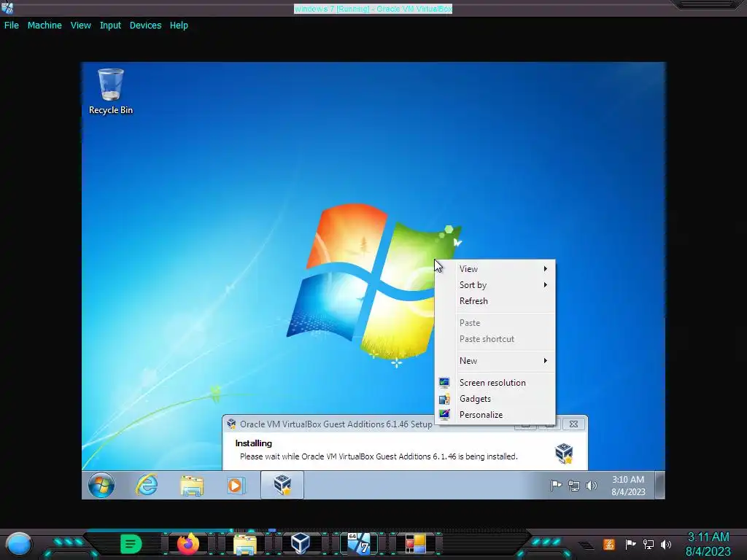The width and height of the screenshot is (747, 560).
Task: Open colored tiles app in host taskbar
Action: (x=415, y=544)
